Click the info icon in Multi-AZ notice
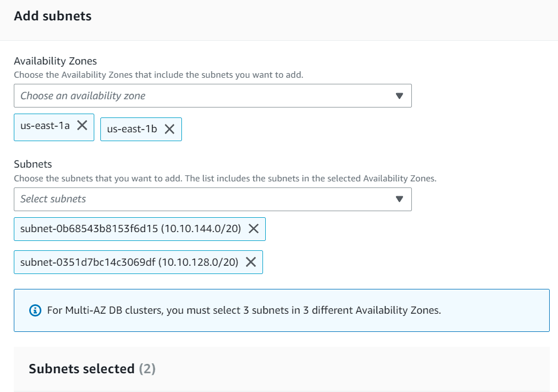Viewport: 558px width, 392px height. tap(35, 310)
